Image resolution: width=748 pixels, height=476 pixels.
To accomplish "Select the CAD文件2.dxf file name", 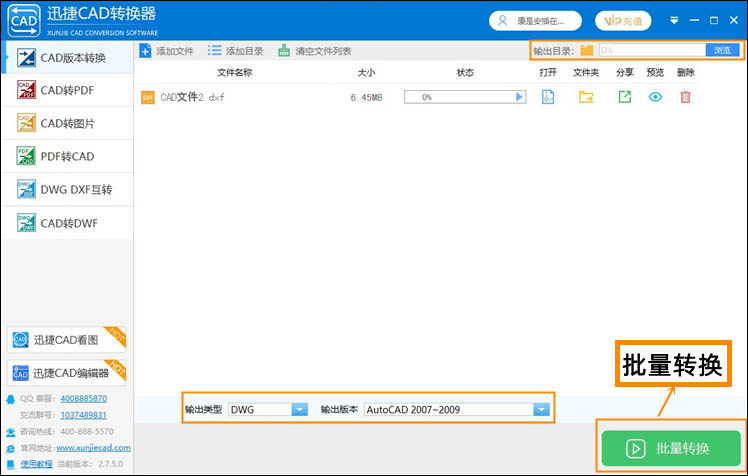I will (x=192, y=97).
